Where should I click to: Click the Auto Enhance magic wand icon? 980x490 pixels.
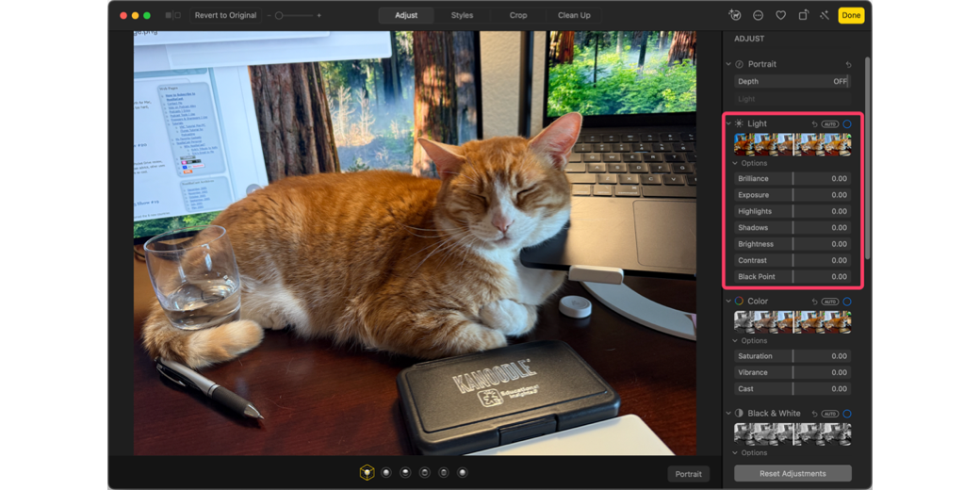[825, 15]
